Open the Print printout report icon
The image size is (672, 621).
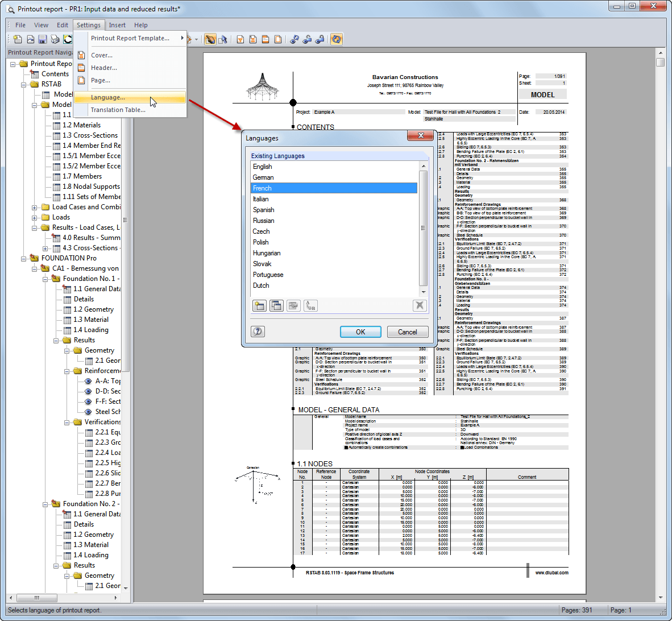tap(54, 39)
